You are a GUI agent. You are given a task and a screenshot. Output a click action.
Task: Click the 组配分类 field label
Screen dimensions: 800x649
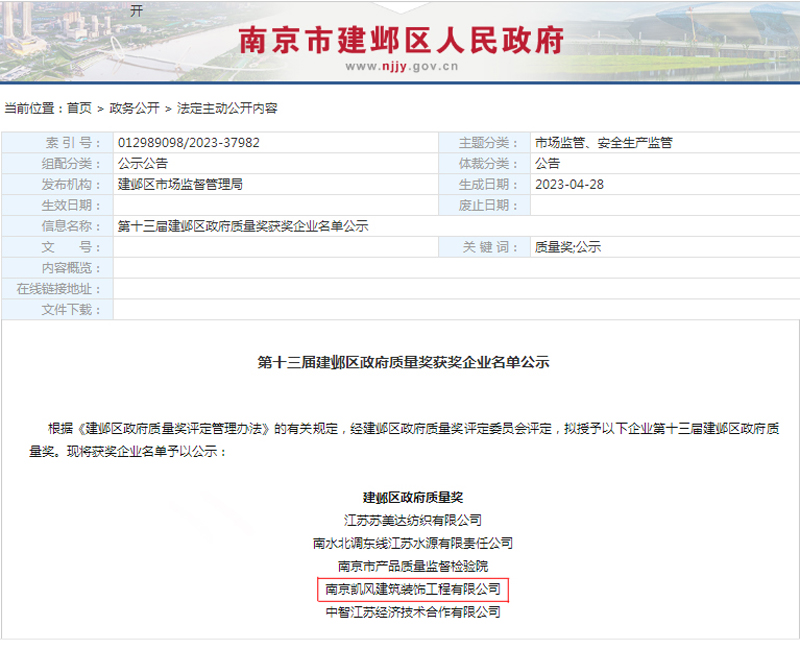[x=71, y=163]
